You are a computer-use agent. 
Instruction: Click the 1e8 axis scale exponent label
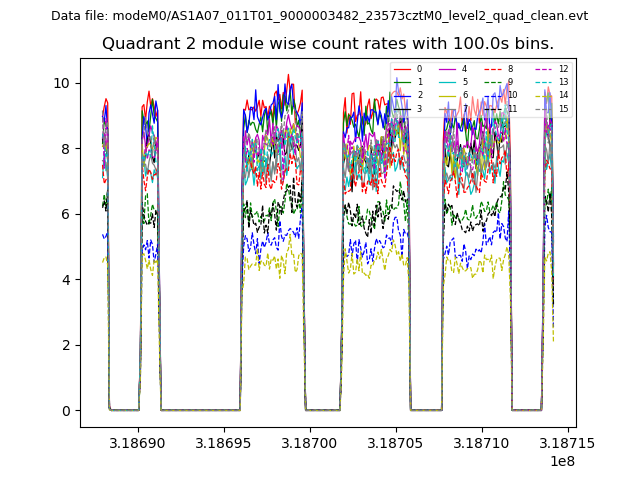(560, 461)
